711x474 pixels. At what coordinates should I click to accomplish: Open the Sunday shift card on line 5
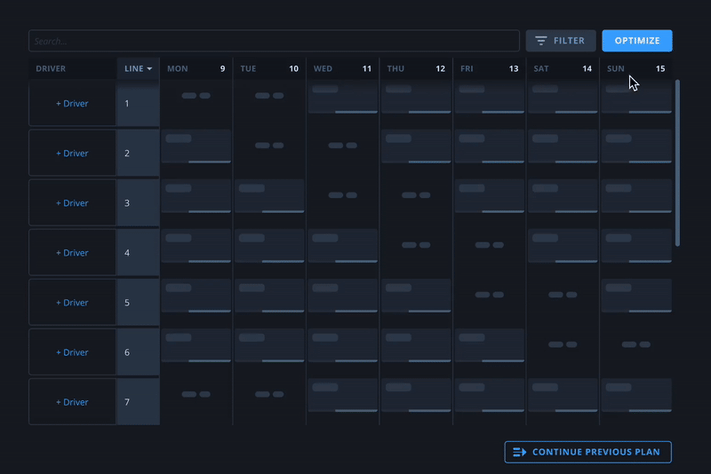(636, 295)
